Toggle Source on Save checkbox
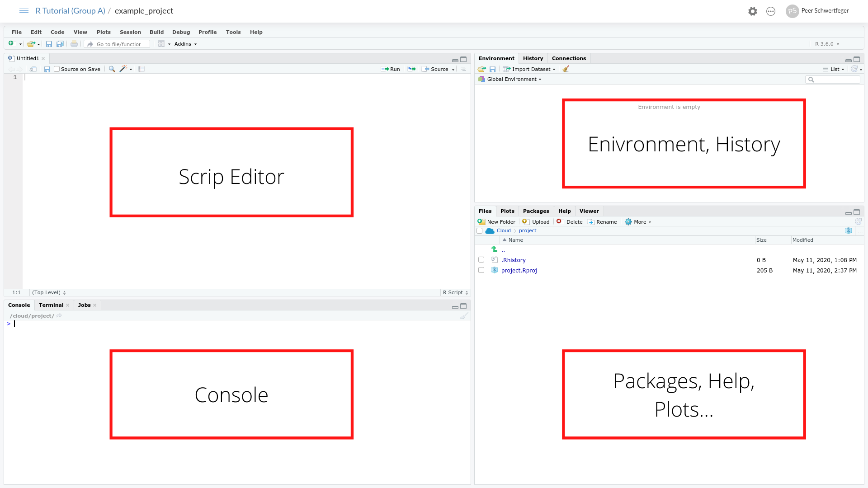Viewport: 868px width, 488px height. (x=57, y=69)
